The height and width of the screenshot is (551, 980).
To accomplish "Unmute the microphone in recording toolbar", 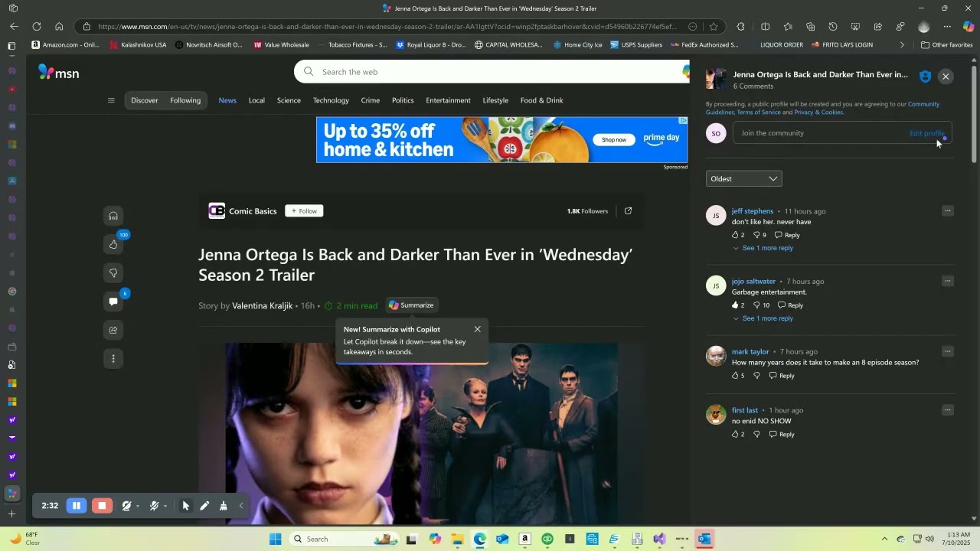I will [x=154, y=506].
